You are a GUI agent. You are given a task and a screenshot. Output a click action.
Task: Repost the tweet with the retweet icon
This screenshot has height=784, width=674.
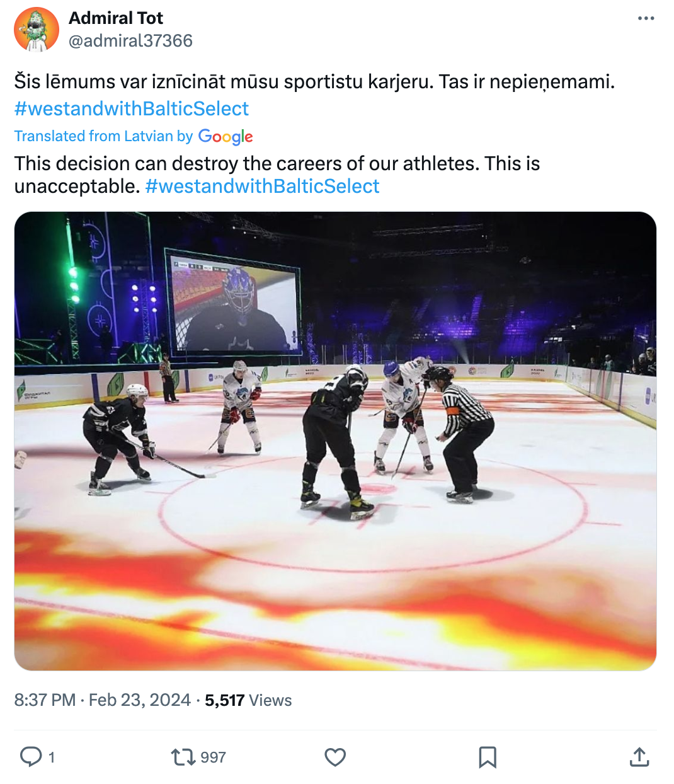pos(183,756)
